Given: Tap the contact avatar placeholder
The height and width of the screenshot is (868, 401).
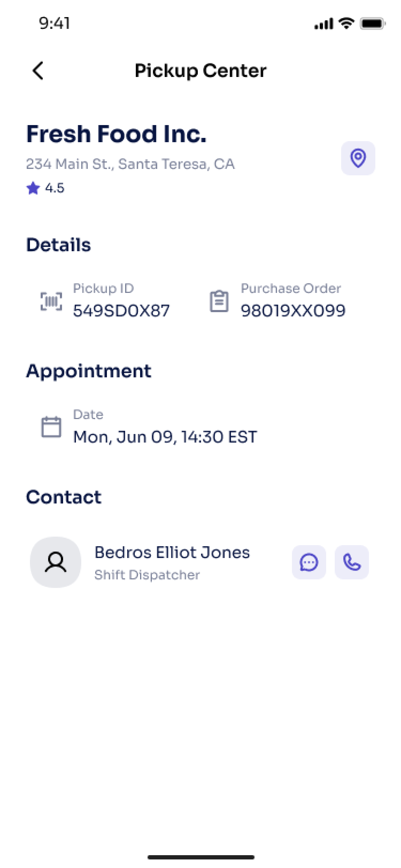Looking at the screenshot, I should point(56,562).
